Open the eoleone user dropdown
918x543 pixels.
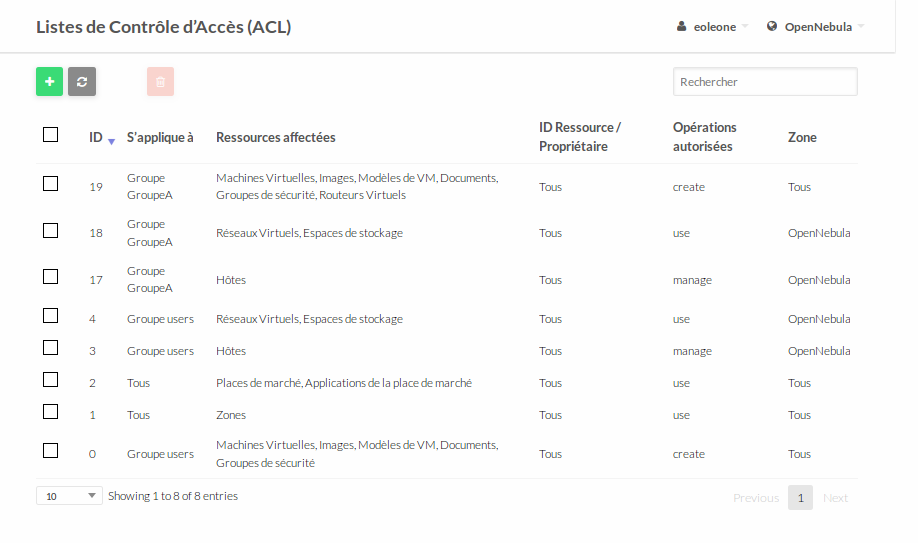[713, 26]
